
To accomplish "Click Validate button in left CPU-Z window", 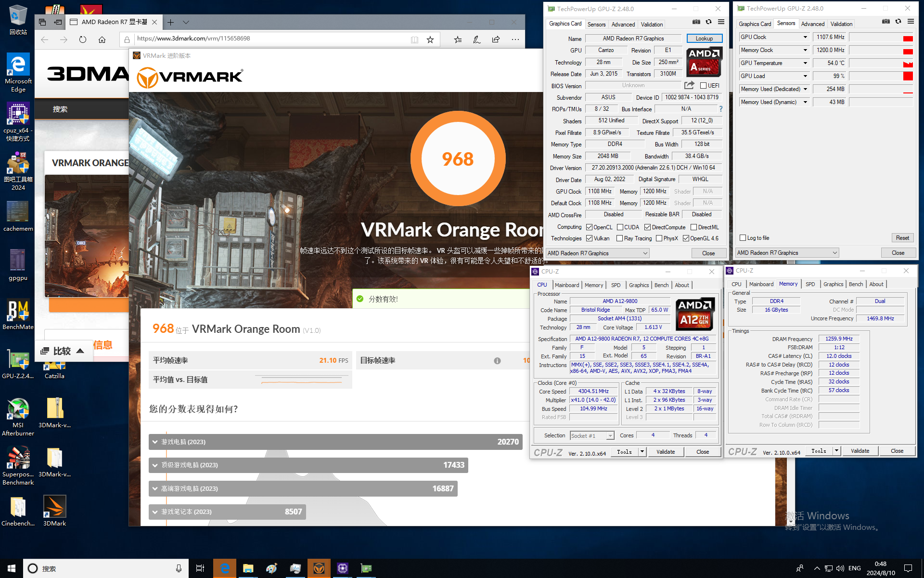I will point(666,452).
